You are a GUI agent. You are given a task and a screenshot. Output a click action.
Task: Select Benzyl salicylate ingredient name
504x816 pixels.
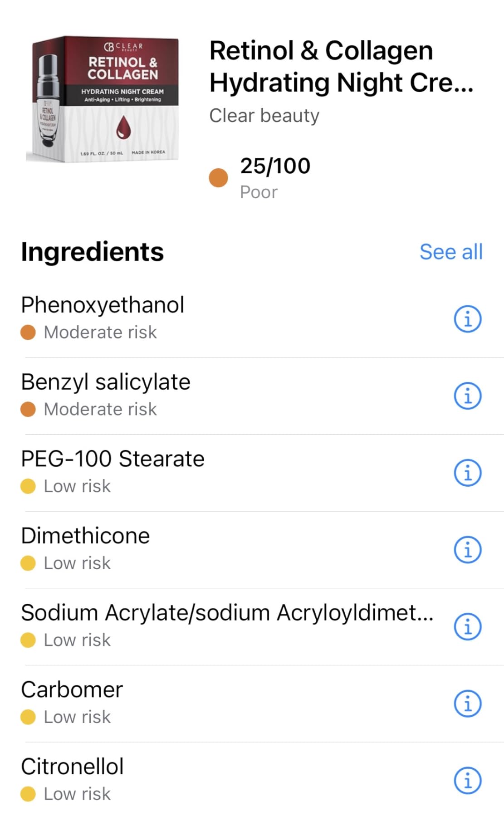click(106, 382)
